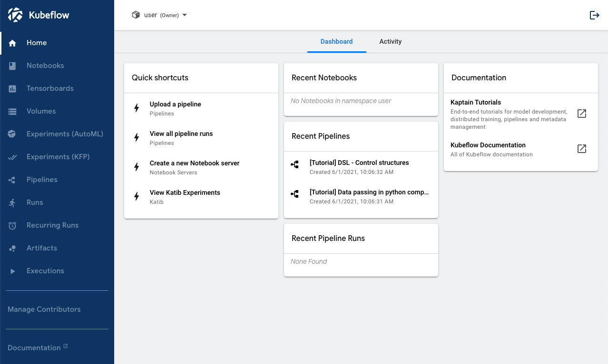Viewport: 608px width, 364px height.
Task: Click the lightning icon beside View all pipeline runs
Action: coord(137,137)
